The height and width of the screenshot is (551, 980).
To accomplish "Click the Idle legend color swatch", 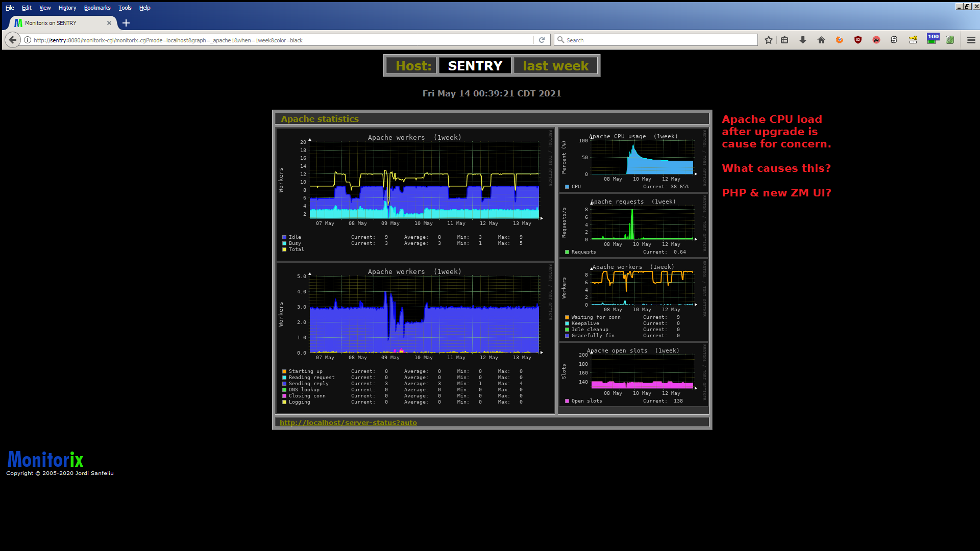I will [x=284, y=237].
